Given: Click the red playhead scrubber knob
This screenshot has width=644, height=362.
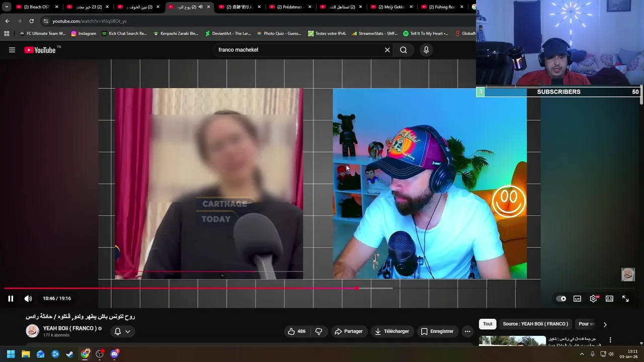Looking at the screenshot, I should point(357,288).
